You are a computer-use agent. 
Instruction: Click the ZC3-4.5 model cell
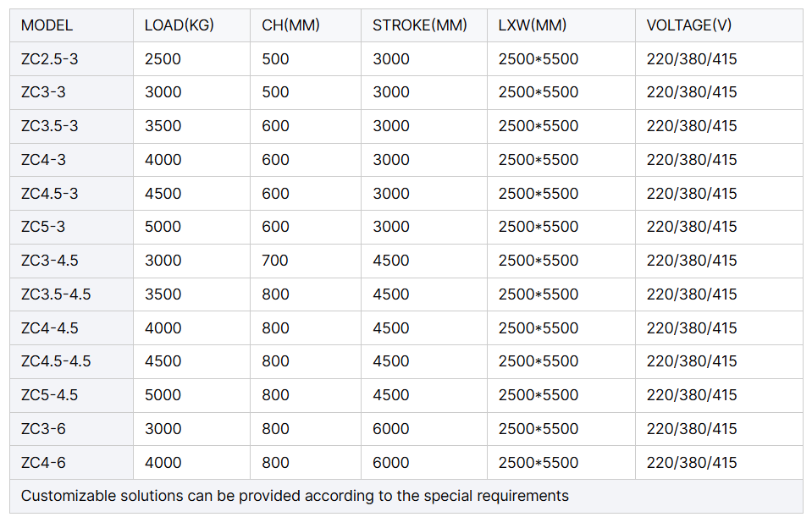(x=49, y=261)
